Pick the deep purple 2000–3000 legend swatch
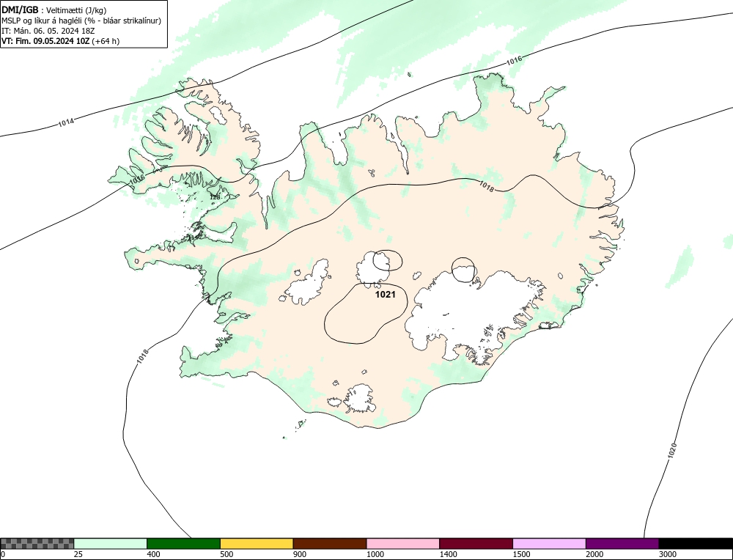Viewport: 733px width, 560px height. [622, 543]
